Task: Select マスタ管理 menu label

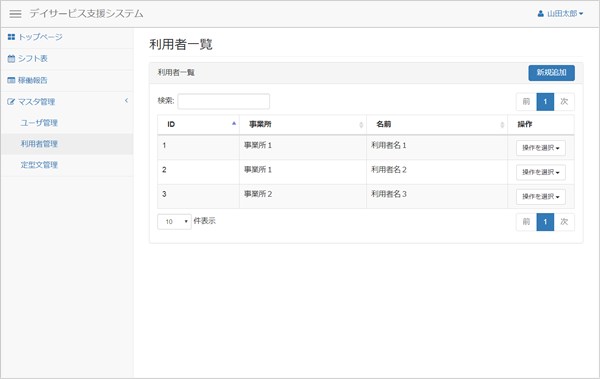Action: (37, 102)
